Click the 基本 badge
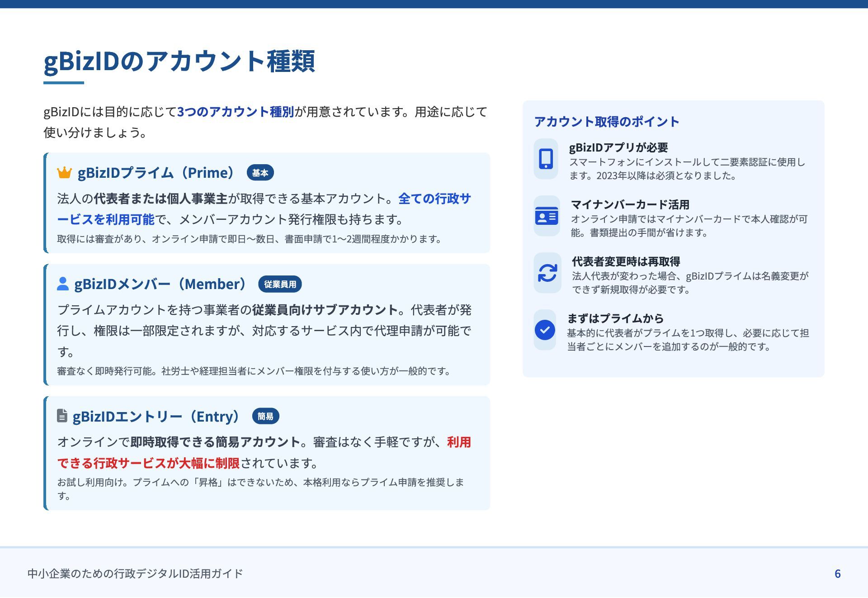This screenshot has width=868, height=598. (260, 173)
